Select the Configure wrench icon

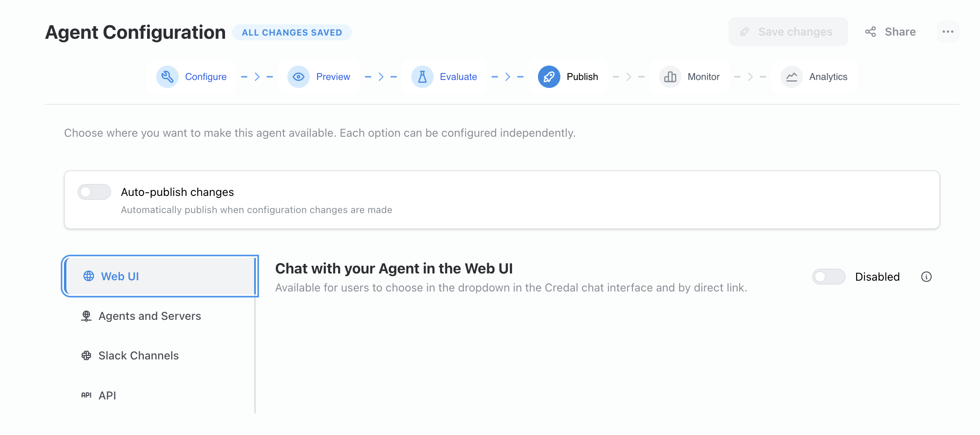(168, 77)
